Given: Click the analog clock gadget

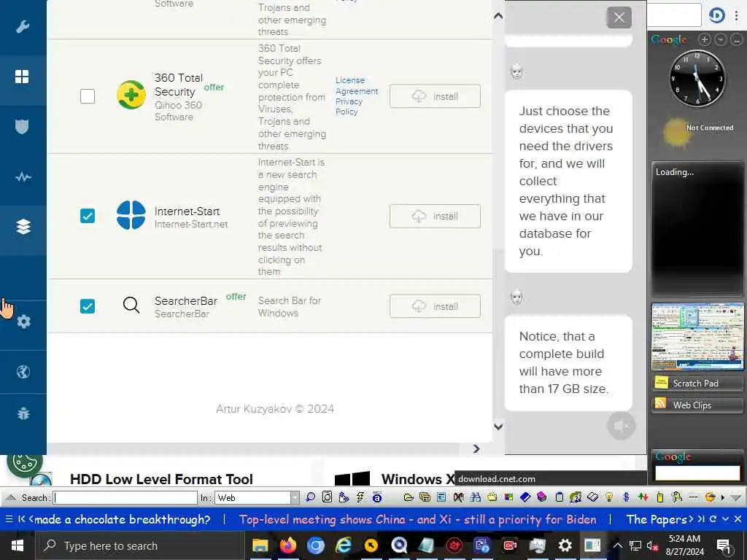Looking at the screenshot, I should 697,78.
